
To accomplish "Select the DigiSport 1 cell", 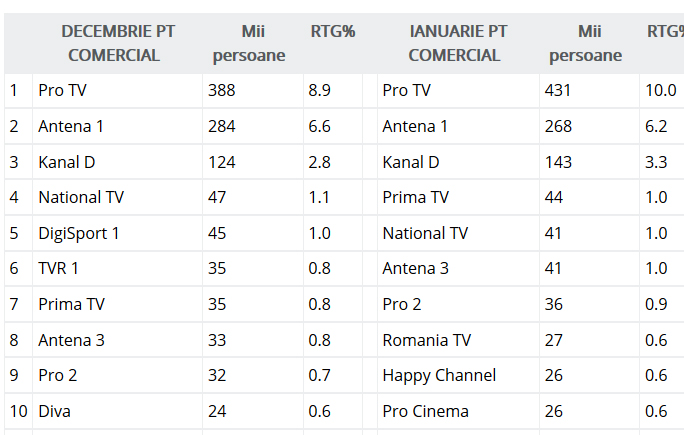I will tap(79, 233).
